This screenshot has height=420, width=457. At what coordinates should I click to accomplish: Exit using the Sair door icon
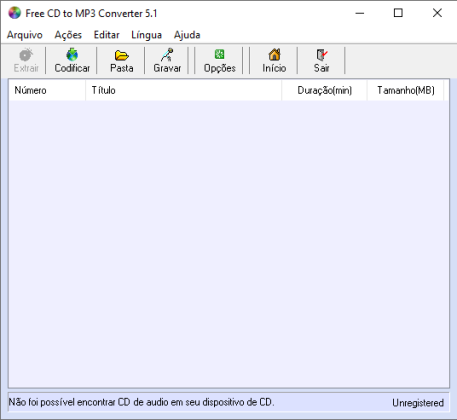point(322,55)
